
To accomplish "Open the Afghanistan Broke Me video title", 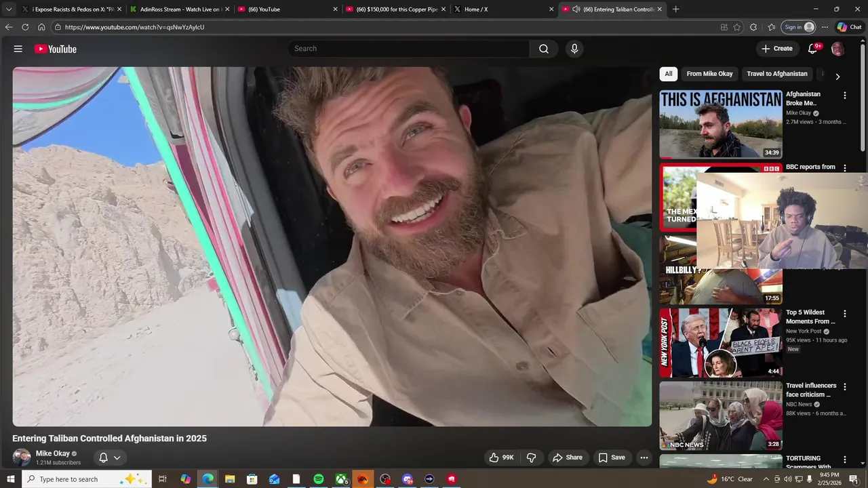I will pyautogui.click(x=804, y=99).
